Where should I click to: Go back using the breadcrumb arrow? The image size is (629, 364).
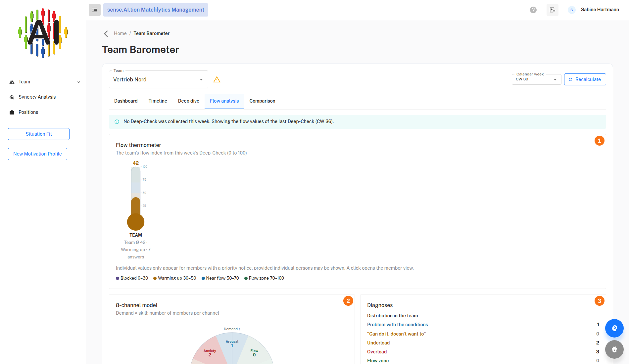pos(106,34)
